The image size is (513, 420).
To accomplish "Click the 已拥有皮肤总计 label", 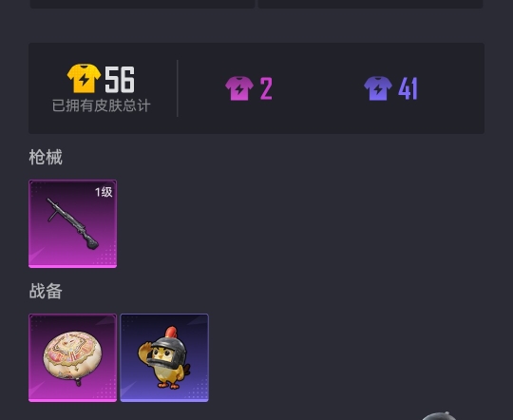I will pos(102,105).
